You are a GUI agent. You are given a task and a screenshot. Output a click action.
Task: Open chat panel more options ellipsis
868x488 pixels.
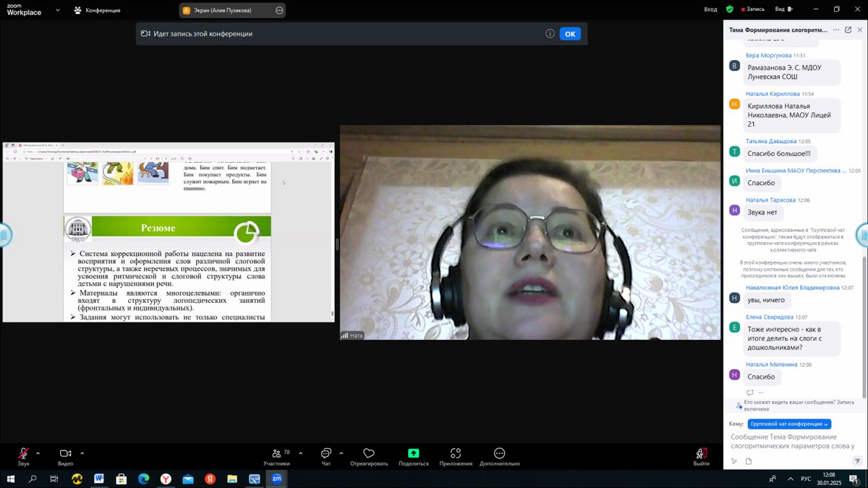tap(836, 30)
